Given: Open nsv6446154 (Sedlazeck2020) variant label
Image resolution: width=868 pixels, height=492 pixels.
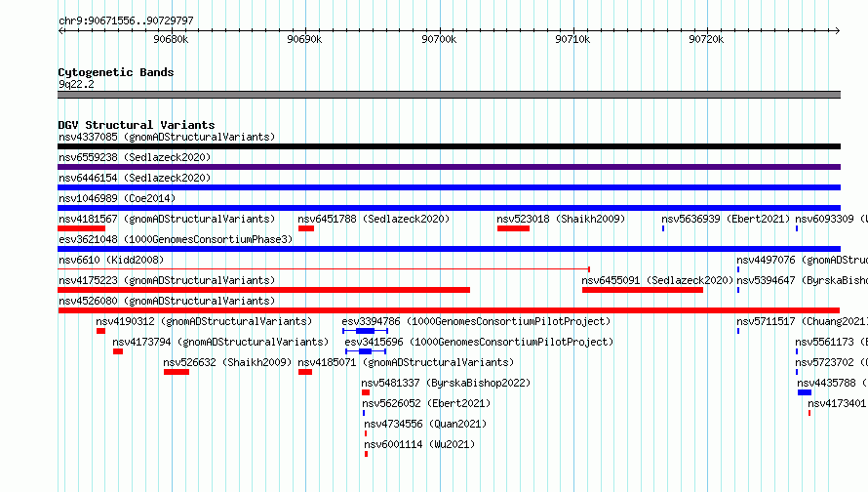Looking at the screenshot, I should coord(135,178).
